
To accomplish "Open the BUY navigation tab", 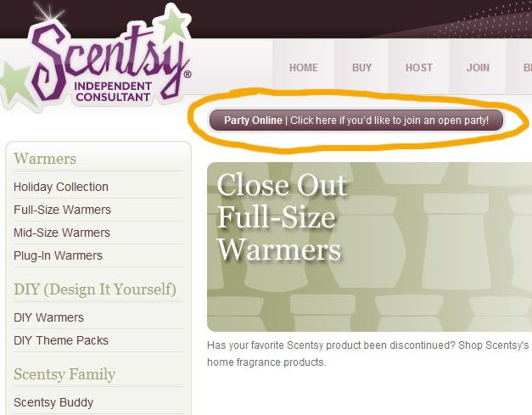I will 361,68.
